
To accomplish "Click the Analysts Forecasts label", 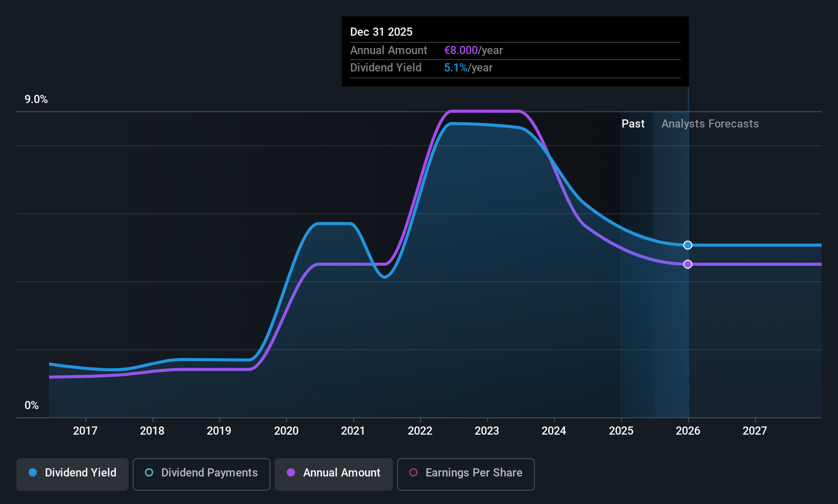I will click(x=710, y=124).
